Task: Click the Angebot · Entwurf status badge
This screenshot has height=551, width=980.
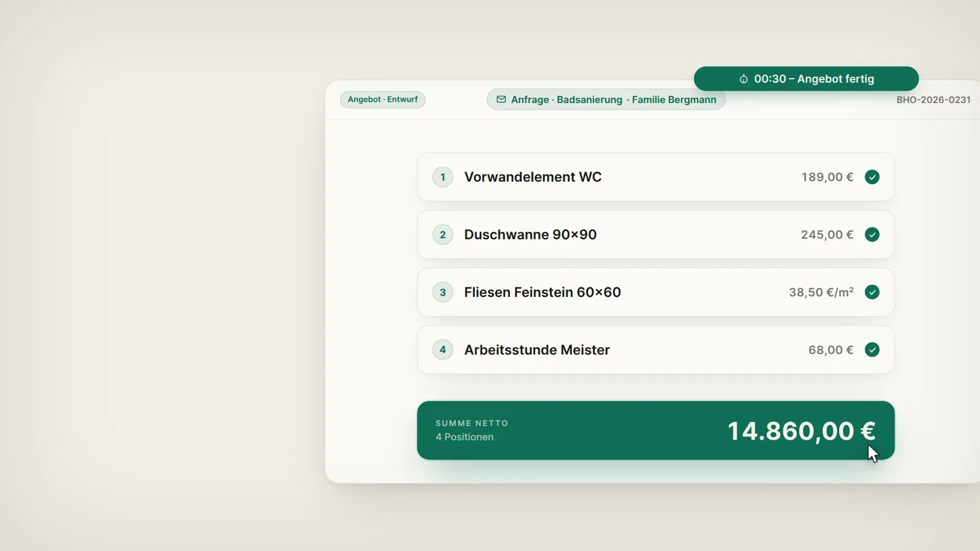Action: coord(383,99)
